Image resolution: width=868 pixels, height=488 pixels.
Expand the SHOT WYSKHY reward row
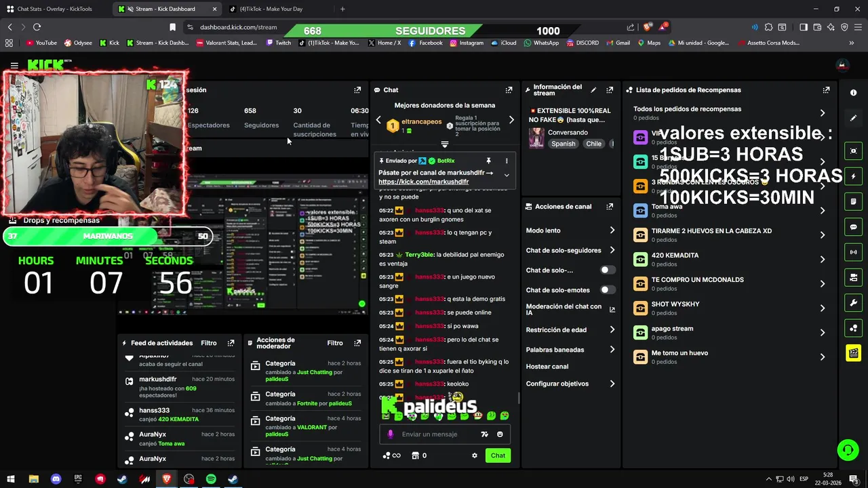click(x=823, y=308)
